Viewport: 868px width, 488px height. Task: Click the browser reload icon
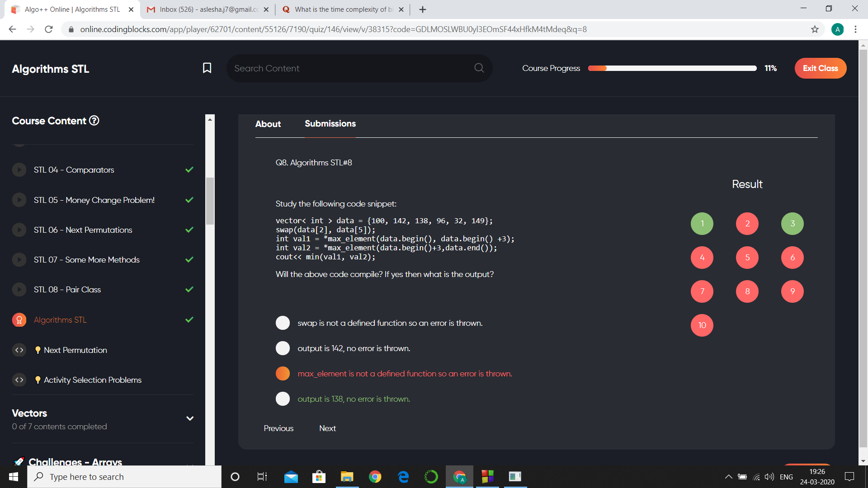(x=49, y=29)
